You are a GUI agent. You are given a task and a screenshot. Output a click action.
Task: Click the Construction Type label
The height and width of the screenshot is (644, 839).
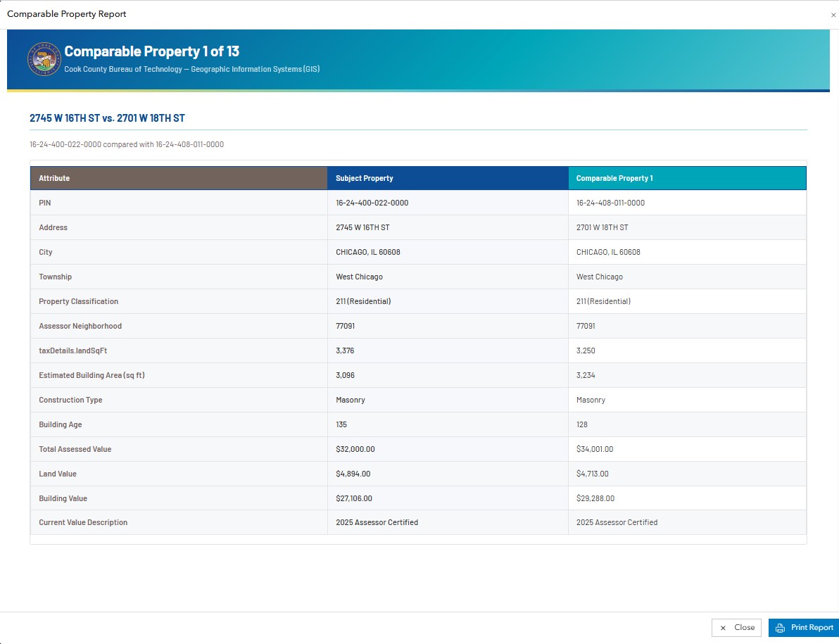[x=70, y=400]
